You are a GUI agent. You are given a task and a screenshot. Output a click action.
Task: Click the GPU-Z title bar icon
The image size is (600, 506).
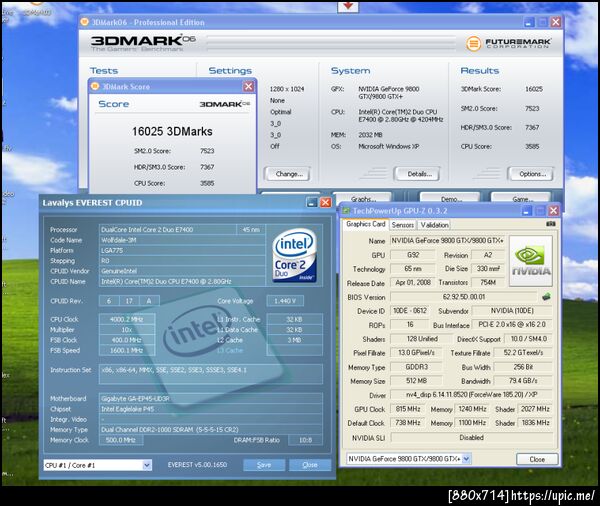click(x=346, y=211)
